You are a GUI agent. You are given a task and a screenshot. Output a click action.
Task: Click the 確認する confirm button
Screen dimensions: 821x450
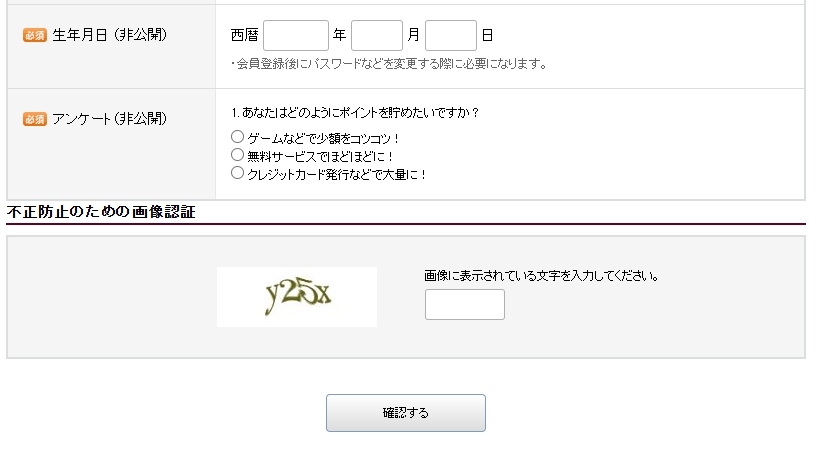406,413
